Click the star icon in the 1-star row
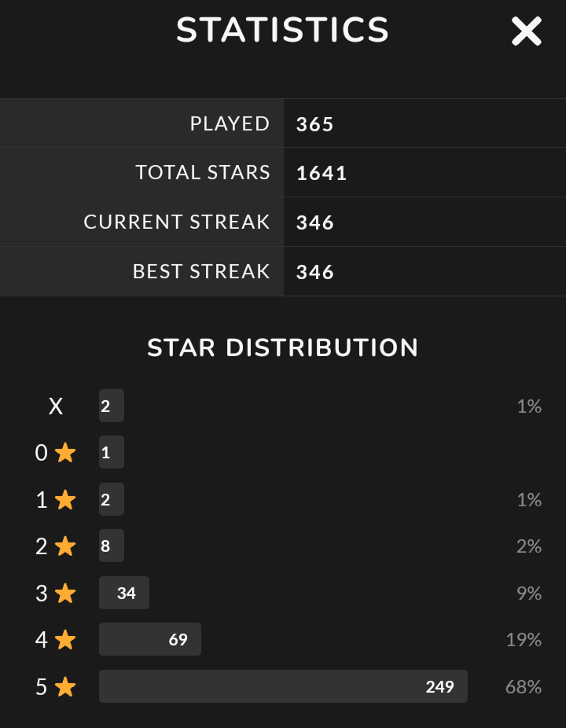Image resolution: width=566 pixels, height=728 pixels. [65, 500]
